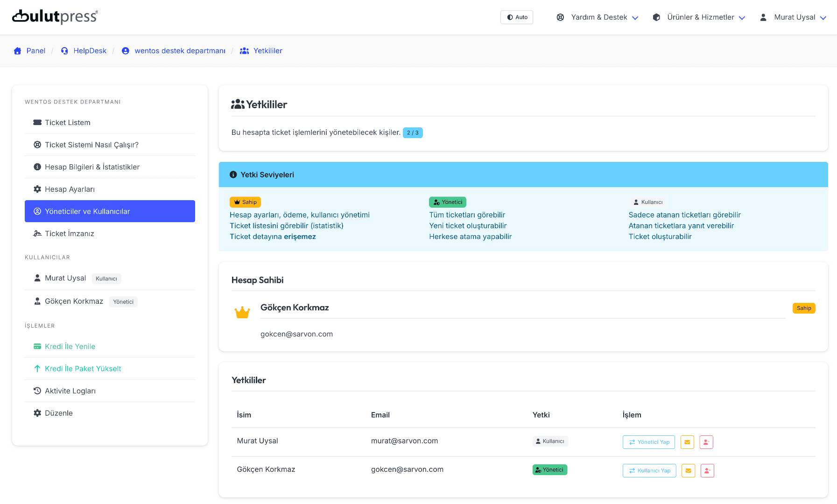This screenshot has height=504, width=837.
Task: Switch Murat Uysal to Yönetici role
Action: pyautogui.click(x=648, y=442)
